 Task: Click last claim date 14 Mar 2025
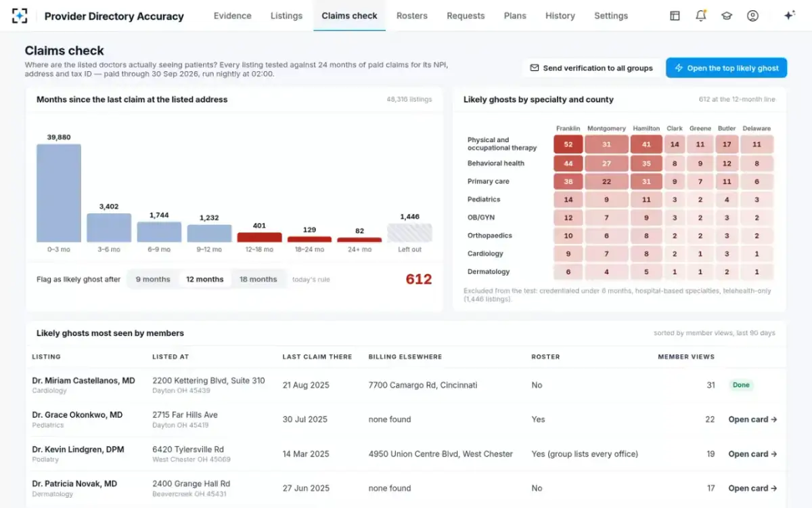click(305, 454)
